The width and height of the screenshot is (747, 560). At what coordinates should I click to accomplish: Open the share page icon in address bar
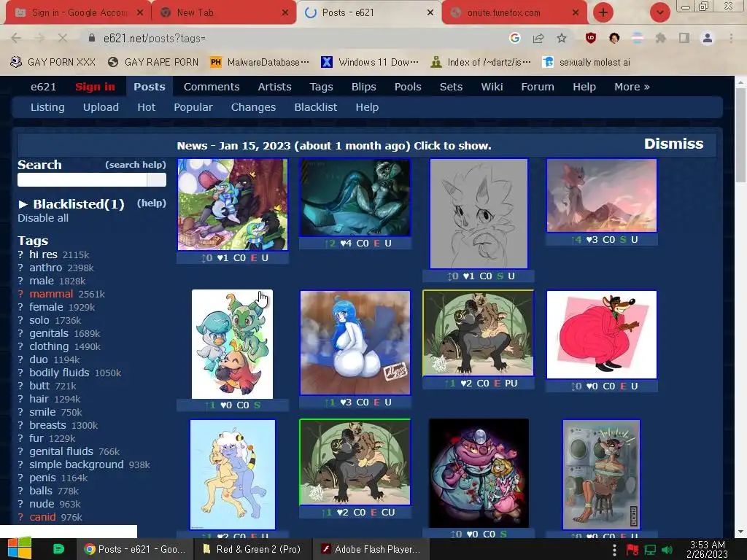538,38
